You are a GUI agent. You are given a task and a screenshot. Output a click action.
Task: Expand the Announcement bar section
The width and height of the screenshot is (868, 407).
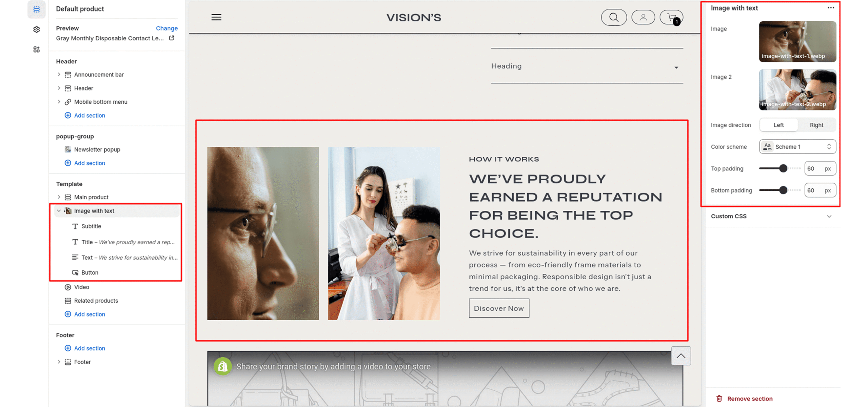[59, 75]
